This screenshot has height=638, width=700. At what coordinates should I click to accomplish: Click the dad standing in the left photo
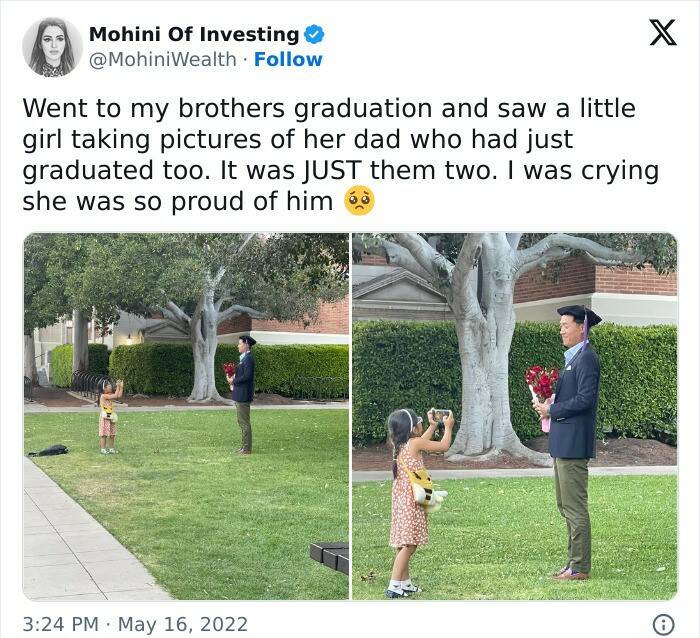point(244,395)
